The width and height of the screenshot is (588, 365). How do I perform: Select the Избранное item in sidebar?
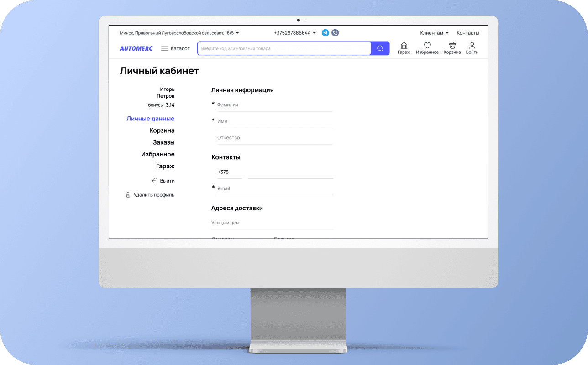(x=158, y=154)
